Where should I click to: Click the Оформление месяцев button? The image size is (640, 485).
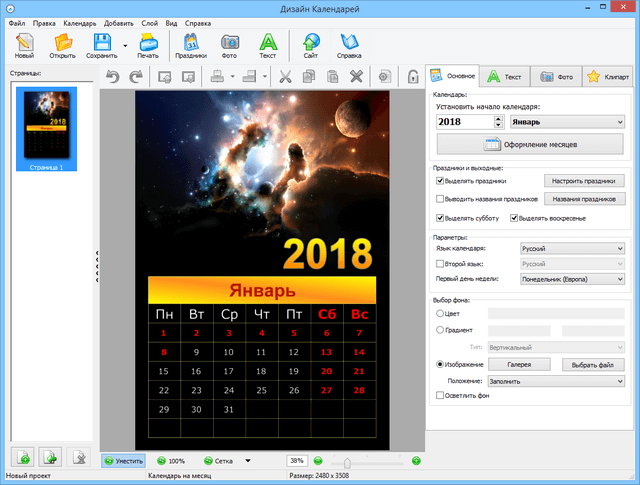pos(530,144)
